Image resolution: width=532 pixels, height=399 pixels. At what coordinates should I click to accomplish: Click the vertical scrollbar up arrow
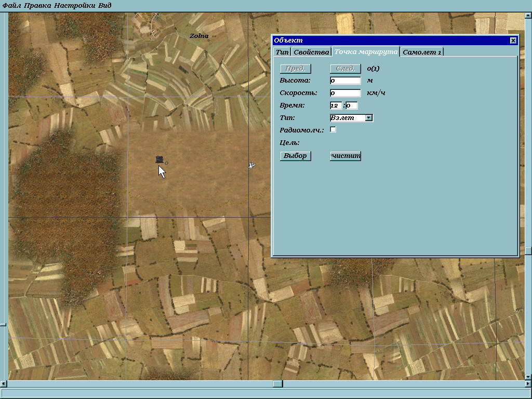[x=528, y=15]
